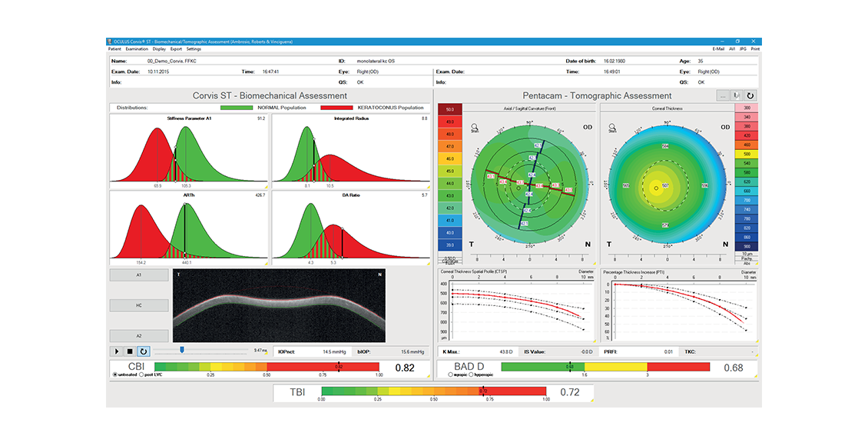Screen dimensions: 868x446
Task: Click the axial curvature map center
Action: (530, 184)
